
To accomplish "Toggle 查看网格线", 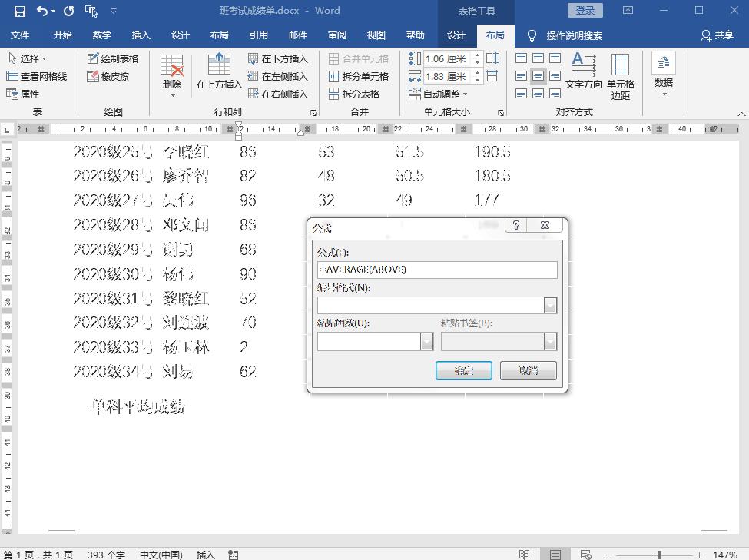I will coord(37,76).
